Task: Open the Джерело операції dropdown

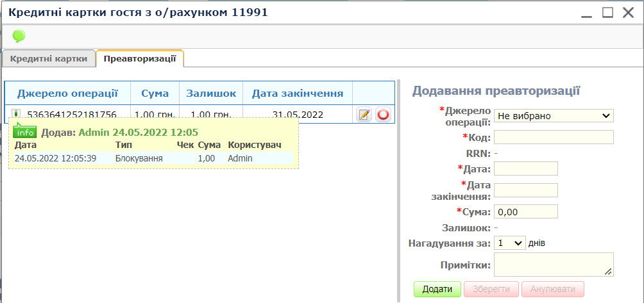Action: [x=554, y=116]
